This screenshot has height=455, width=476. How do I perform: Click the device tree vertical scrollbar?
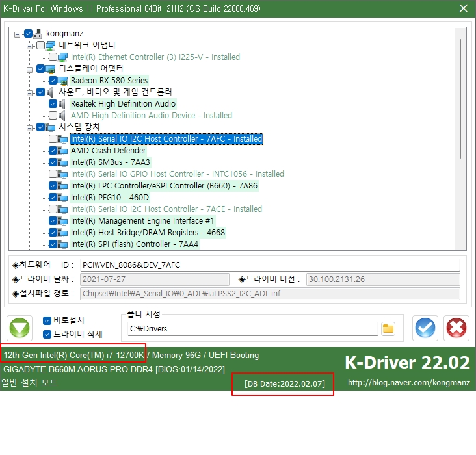pyautogui.click(x=460, y=139)
